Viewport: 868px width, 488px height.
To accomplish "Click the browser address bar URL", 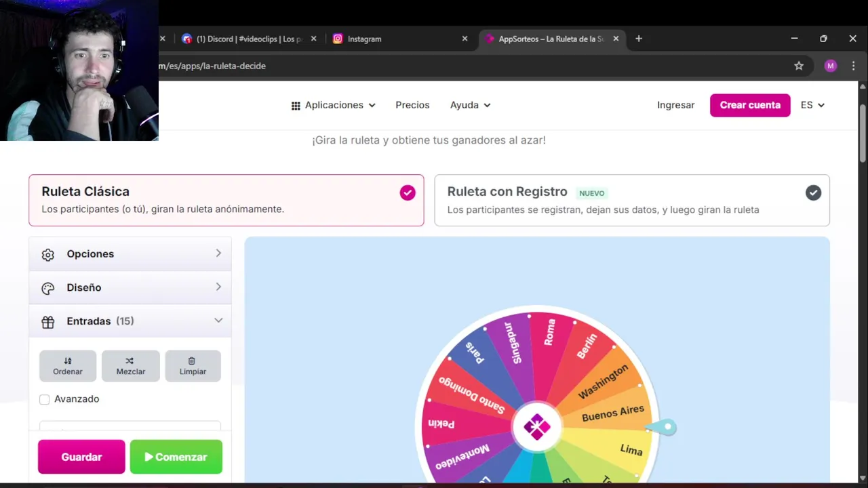I will (x=212, y=66).
